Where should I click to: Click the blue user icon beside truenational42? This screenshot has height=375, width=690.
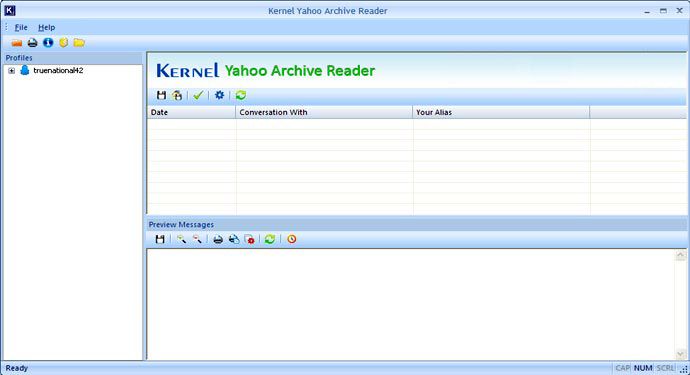tap(25, 70)
